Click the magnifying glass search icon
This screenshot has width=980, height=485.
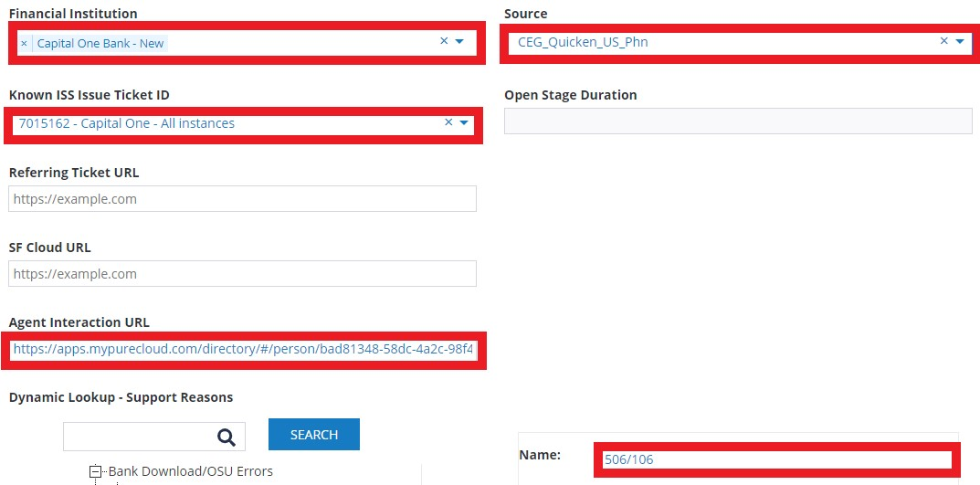click(227, 437)
